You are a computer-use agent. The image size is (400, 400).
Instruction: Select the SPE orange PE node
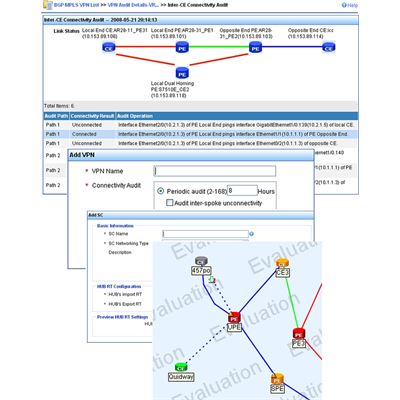pyautogui.click(x=277, y=379)
